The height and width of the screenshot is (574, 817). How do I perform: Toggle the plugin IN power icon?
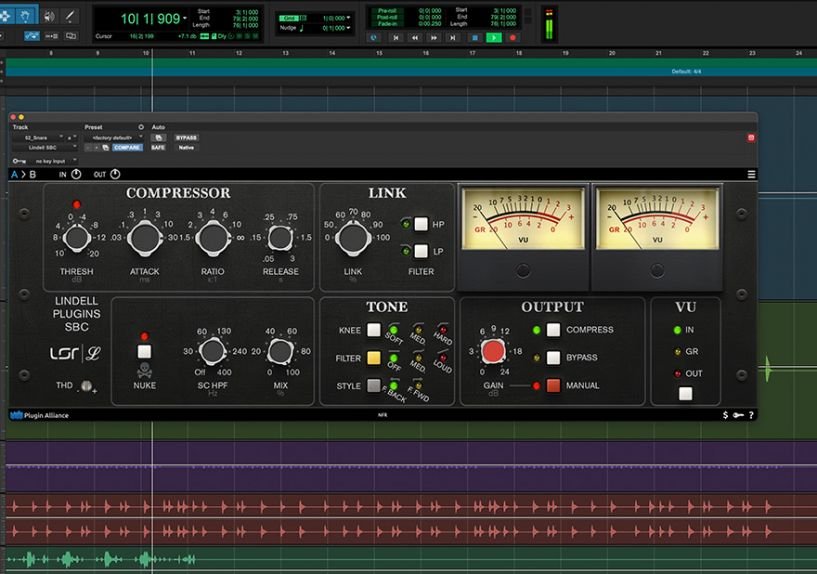click(x=76, y=174)
